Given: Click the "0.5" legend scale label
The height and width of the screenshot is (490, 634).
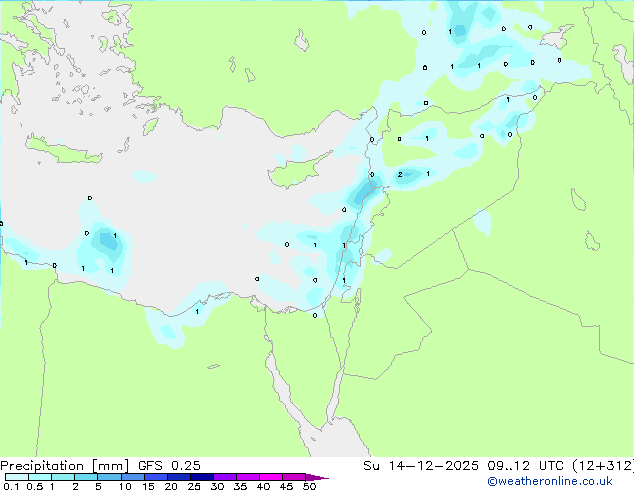Looking at the screenshot, I should point(34,486).
